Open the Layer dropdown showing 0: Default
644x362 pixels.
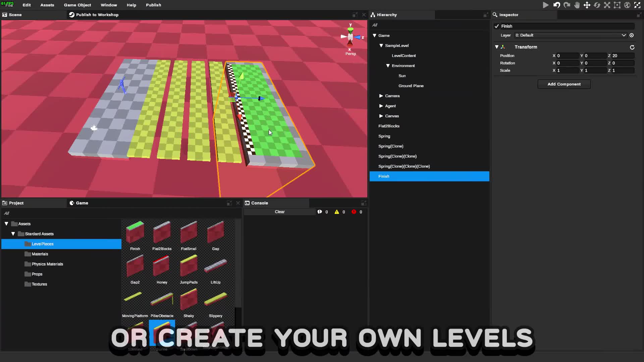[x=570, y=35]
